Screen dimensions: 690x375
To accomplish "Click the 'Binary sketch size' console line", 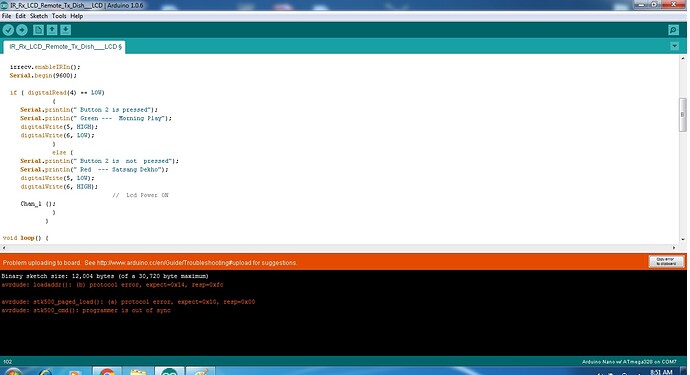I will [105, 276].
